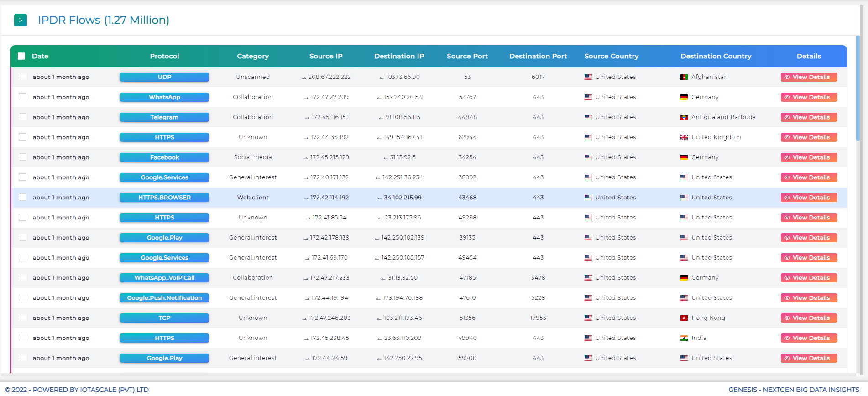Toggle the select-all checkbox in header
The height and width of the screenshot is (396, 868).
pyautogui.click(x=21, y=56)
